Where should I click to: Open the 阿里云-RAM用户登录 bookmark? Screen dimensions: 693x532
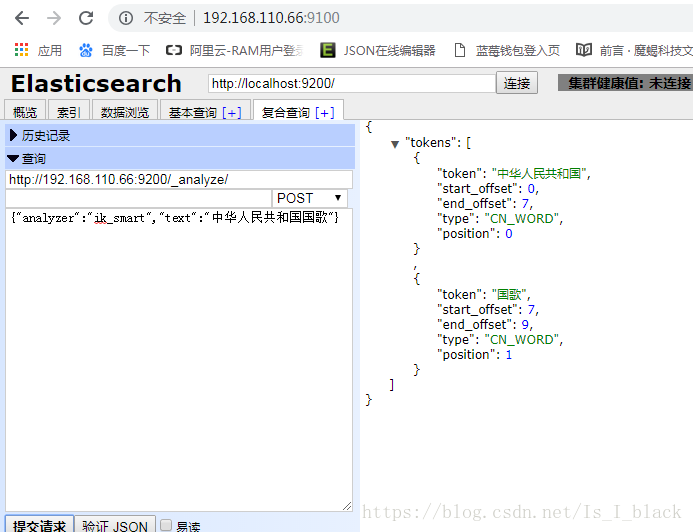click(x=235, y=50)
